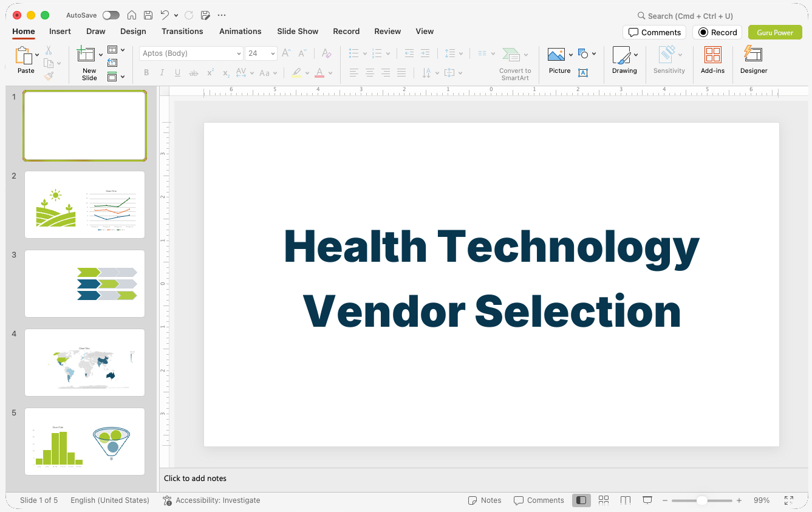
Task: Toggle Strikethrough formatting
Action: point(194,73)
